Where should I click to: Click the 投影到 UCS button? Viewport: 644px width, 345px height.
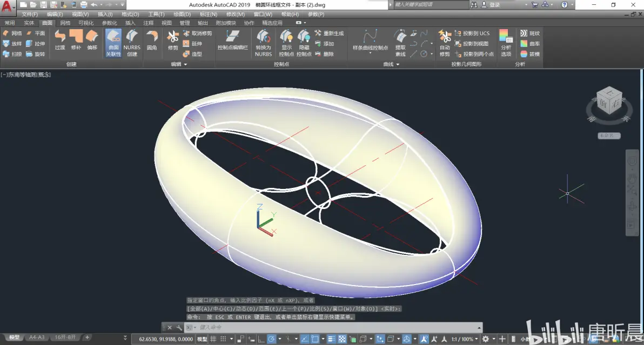472,33
